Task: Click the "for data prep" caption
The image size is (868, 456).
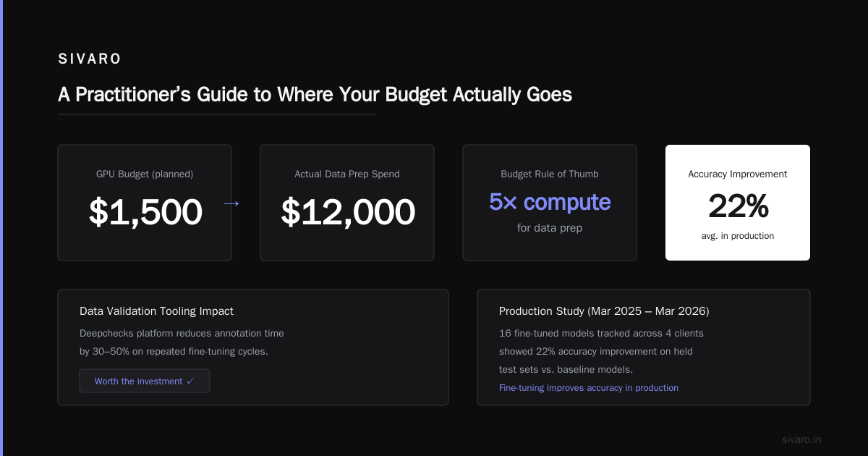Action: (550, 228)
